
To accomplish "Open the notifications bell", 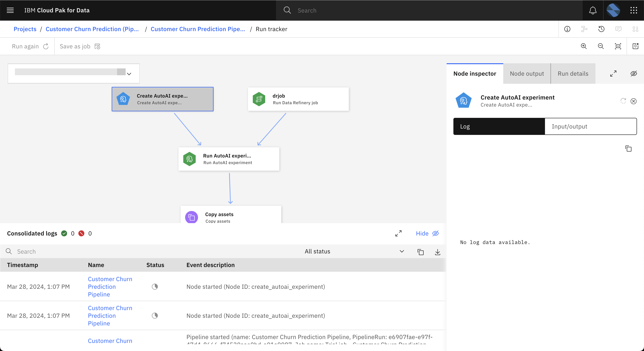I will [x=593, y=10].
